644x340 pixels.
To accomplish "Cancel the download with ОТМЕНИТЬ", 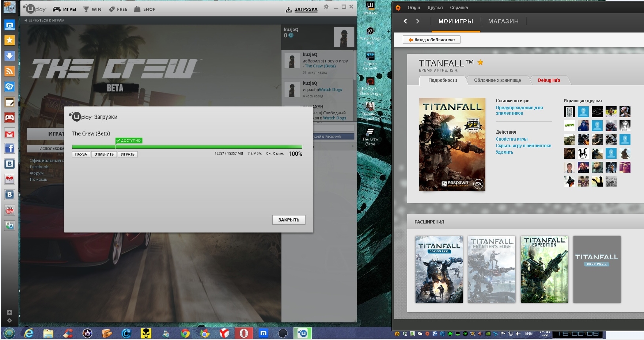I will coord(104,154).
